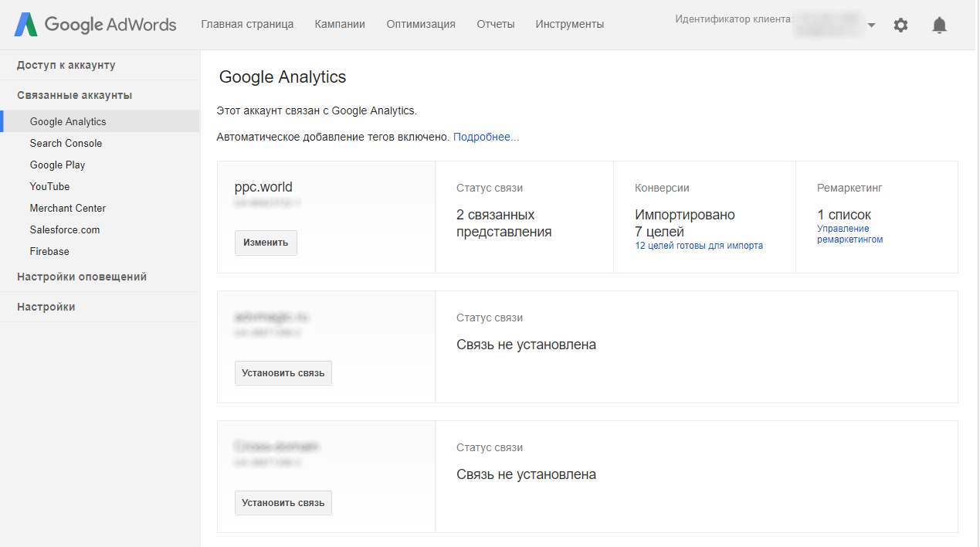Open the settings gear menu
Image resolution: width=980 pixels, height=547 pixels.
point(900,25)
